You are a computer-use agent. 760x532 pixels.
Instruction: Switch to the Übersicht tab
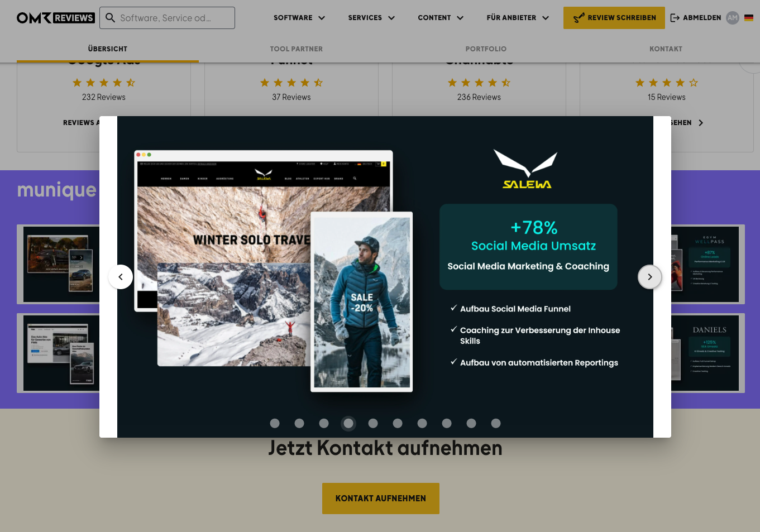coord(108,49)
